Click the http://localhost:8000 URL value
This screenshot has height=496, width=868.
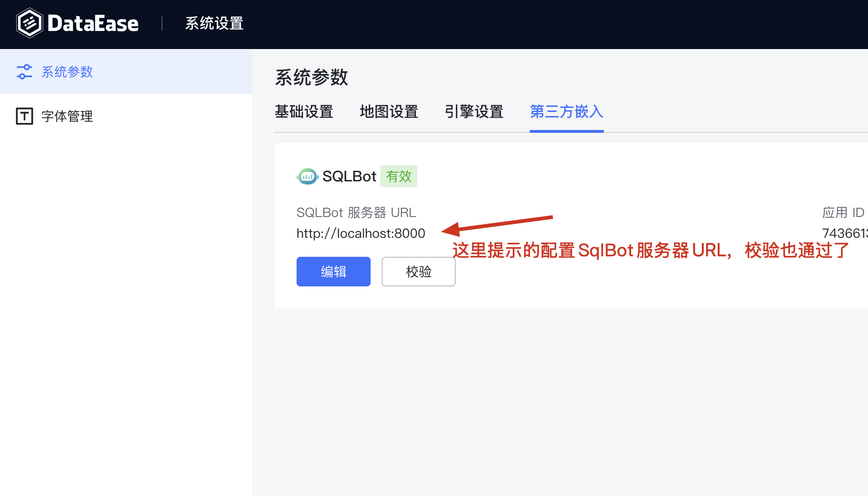(361, 233)
